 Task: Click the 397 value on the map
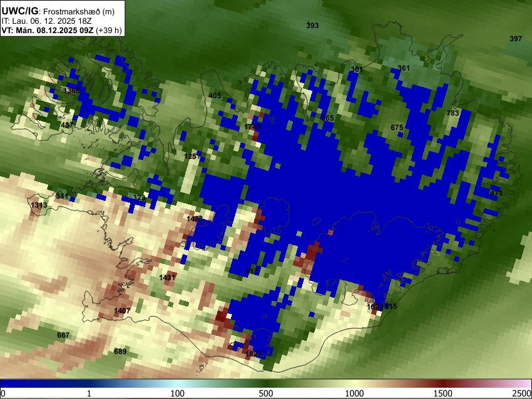516,39
